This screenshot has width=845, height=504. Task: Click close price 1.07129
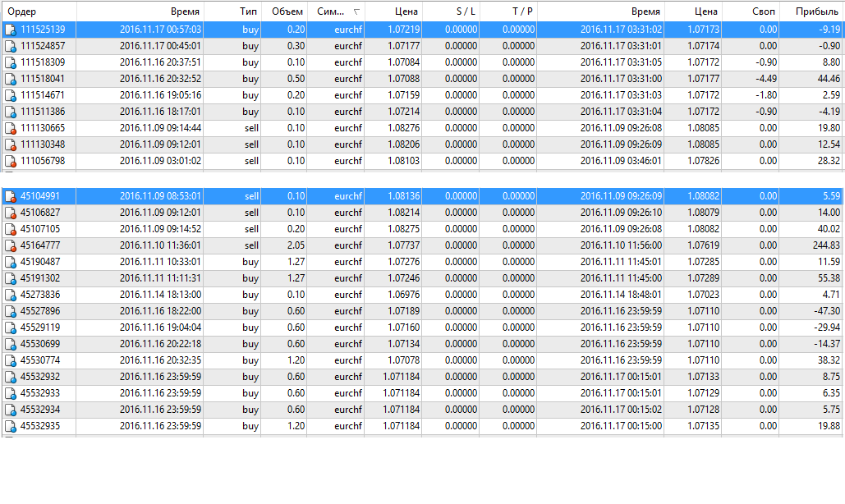coord(703,393)
